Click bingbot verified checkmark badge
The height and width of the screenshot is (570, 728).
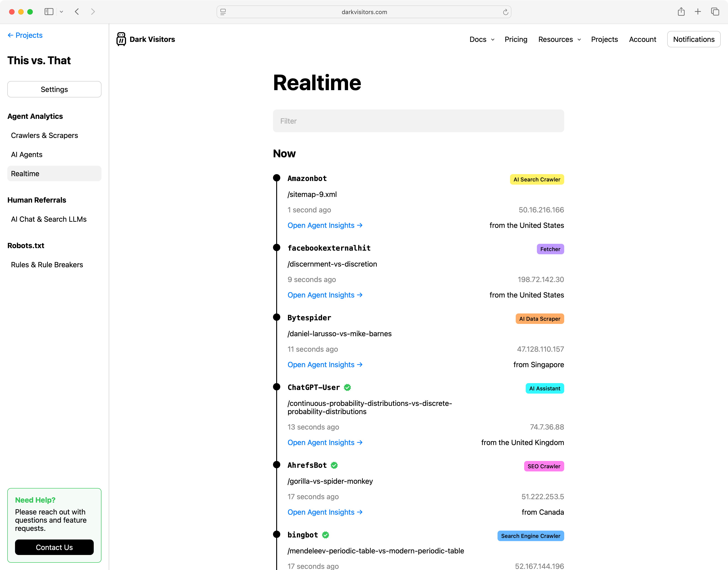(326, 535)
